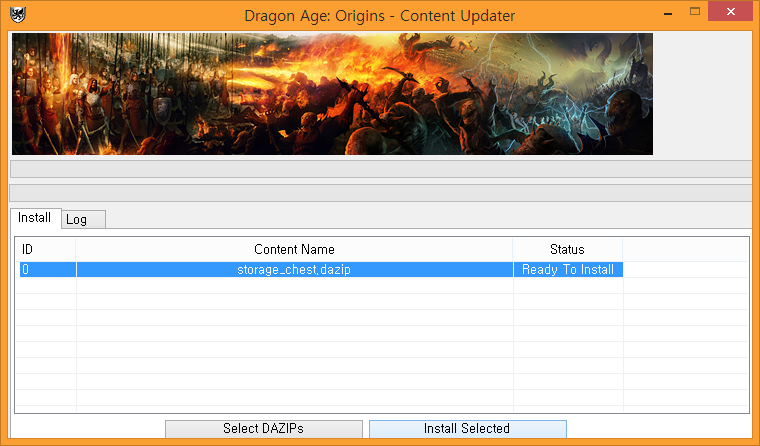The height and width of the screenshot is (446, 760).
Task: Select the storage_chest.dazip row
Action: click(321, 270)
